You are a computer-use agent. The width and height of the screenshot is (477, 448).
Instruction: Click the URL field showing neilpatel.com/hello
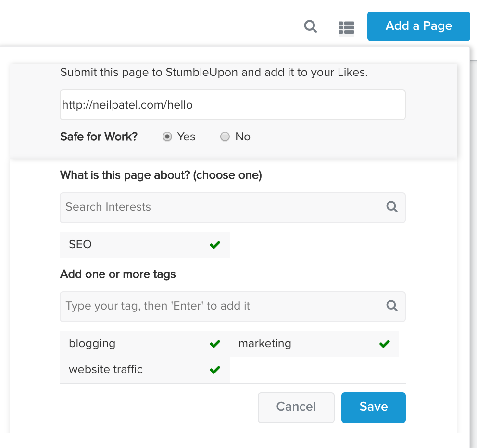[x=232, y=104]
